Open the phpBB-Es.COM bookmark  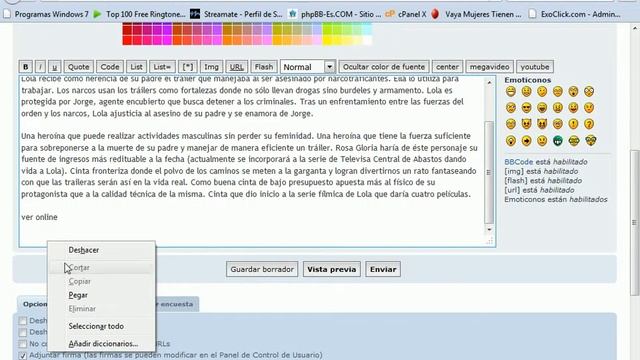[334, 14]
